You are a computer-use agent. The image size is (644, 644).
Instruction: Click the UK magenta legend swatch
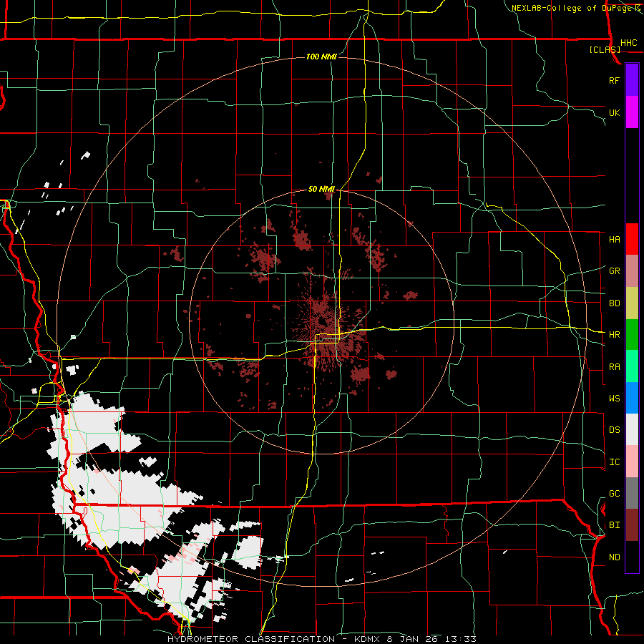[632, 112]
